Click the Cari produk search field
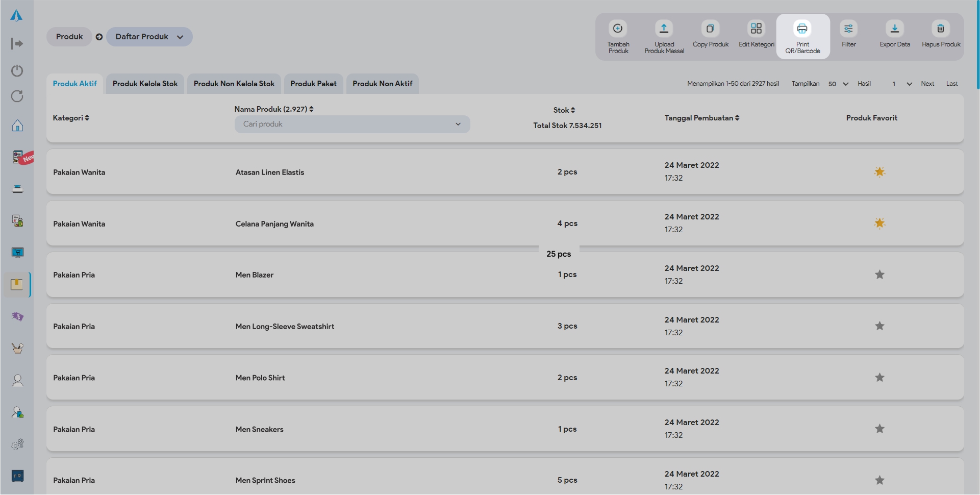The image size is (980, 495). pos(347,124)
